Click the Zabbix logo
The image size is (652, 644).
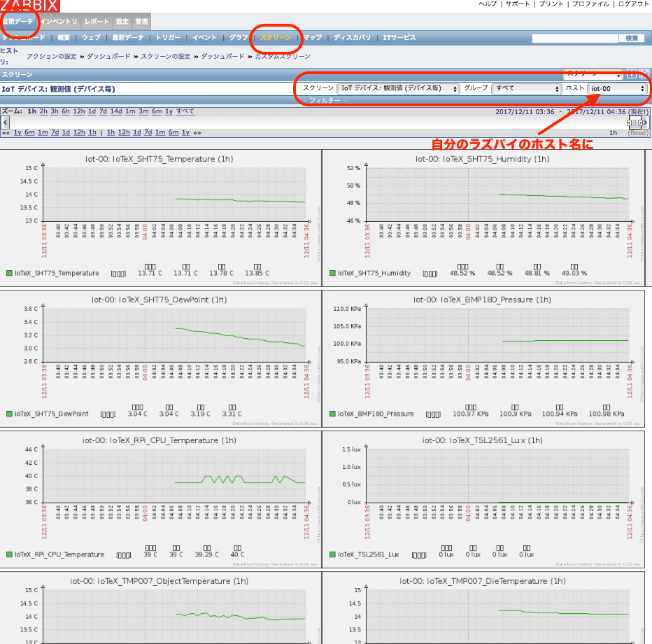pyautogui.click(x=29, y=5)
